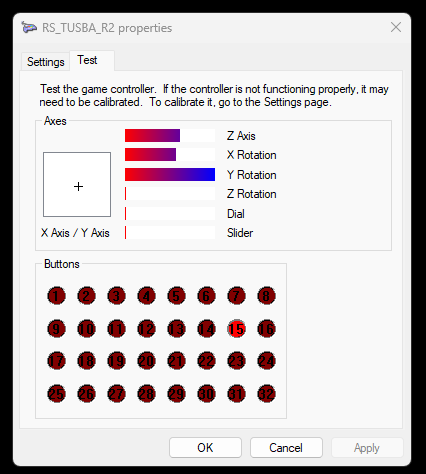Click button indicator 20
Screen dimensions: 426x474
pos(146,361)
